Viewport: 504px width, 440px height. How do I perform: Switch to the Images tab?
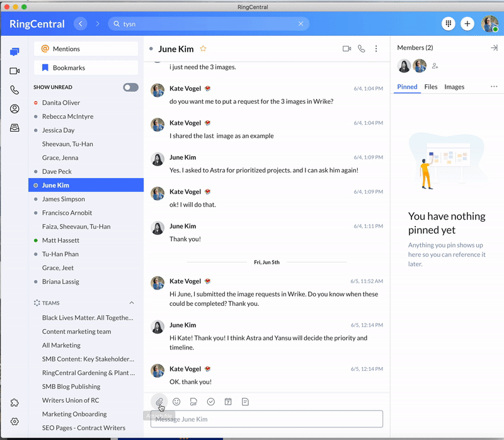(454, 86)
